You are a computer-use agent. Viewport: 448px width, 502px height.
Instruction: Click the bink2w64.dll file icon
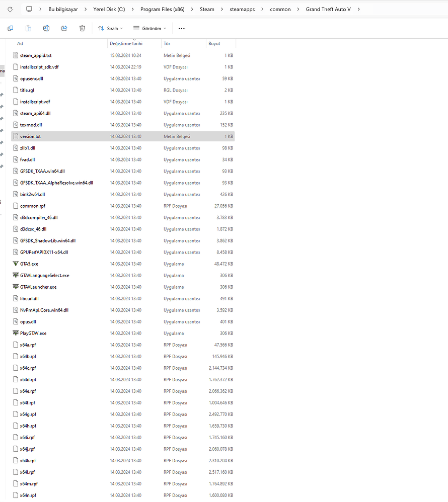click(x=16, y=194)
